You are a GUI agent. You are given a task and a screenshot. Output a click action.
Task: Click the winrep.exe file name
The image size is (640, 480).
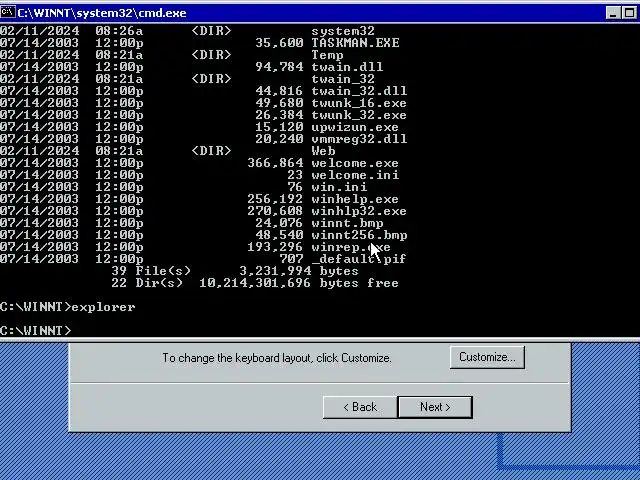point(351,247)
